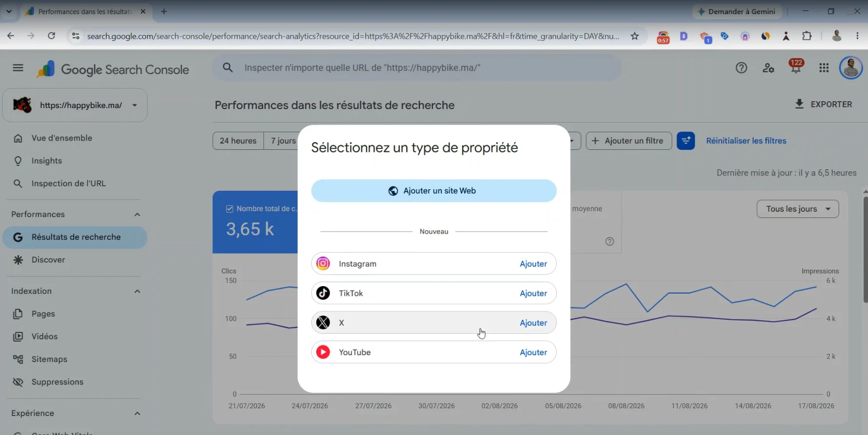Viewport: 868px width, 435px height.
Task: View site information icon in address bar
Action: [75, 36]
